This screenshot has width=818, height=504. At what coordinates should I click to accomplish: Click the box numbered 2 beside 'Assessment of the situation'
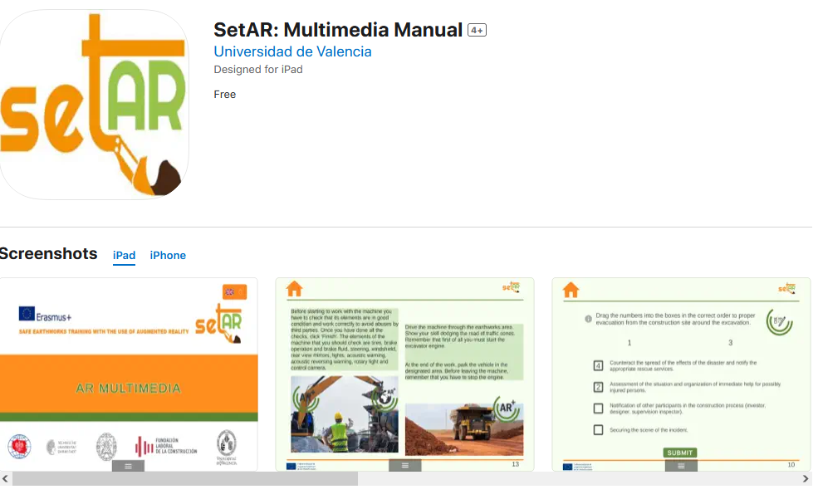599,387
